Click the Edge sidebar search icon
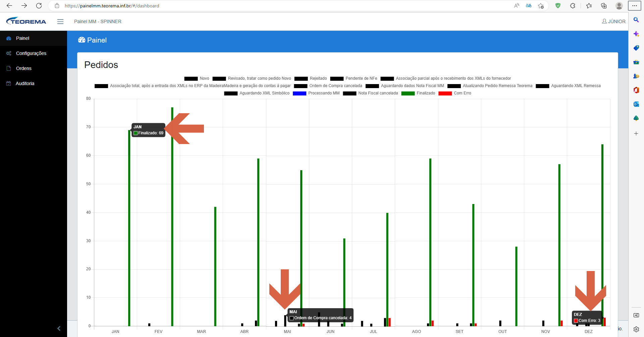The height and width of the screenshot is (337, 644). pyautogui.click(x=636, y=20)
